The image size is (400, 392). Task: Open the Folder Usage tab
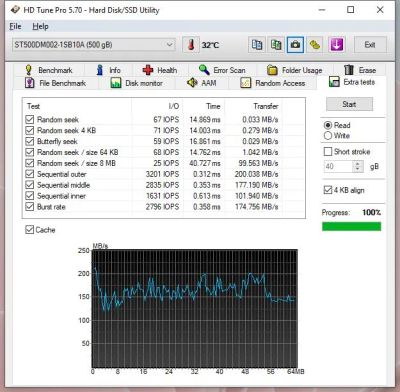[x=295, y=70]
